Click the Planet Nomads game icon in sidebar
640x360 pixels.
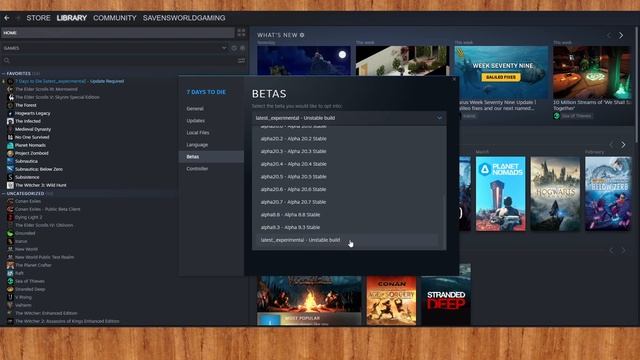point(10,145)
